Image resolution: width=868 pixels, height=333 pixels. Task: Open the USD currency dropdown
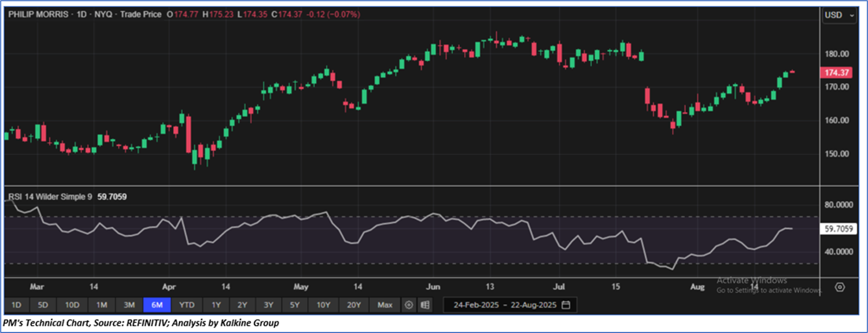[839, 15]
